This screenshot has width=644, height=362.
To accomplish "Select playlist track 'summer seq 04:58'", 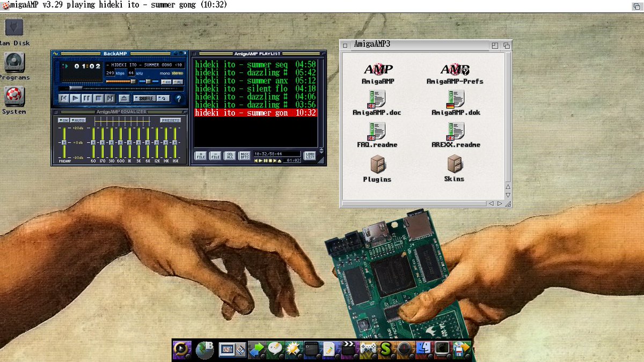I will coord(255,64).
